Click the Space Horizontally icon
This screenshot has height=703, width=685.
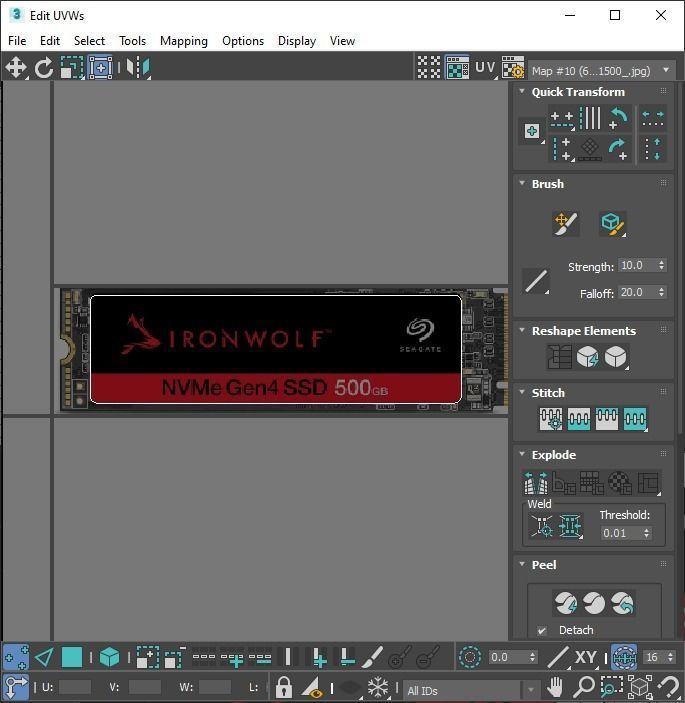click(653, 118)
